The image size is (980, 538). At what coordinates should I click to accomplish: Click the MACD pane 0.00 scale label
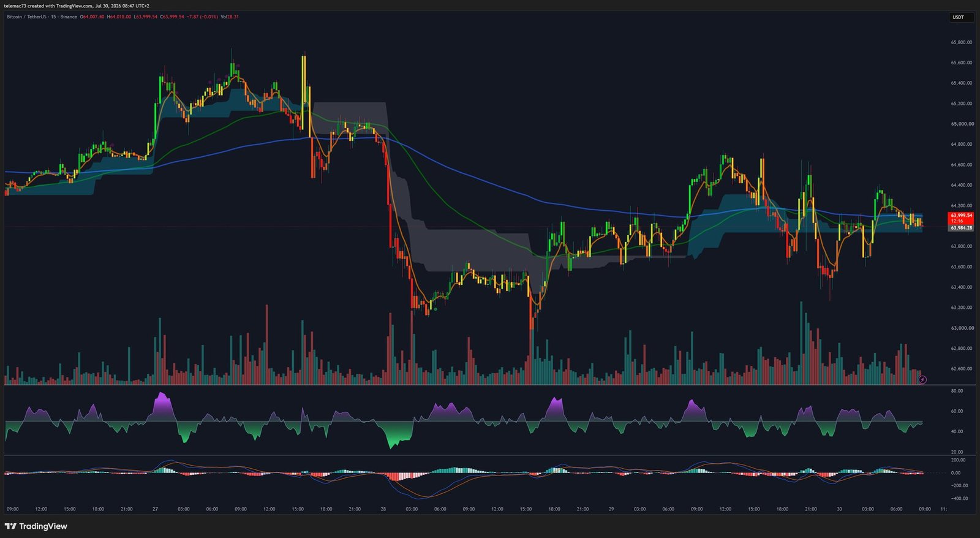(956, 473)
